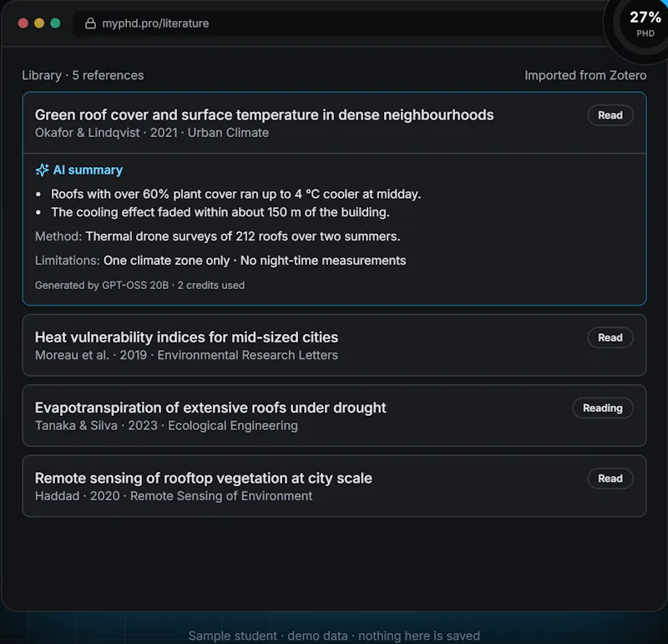Click Reading status on Evapotranspiration paper

coord(603,408)
